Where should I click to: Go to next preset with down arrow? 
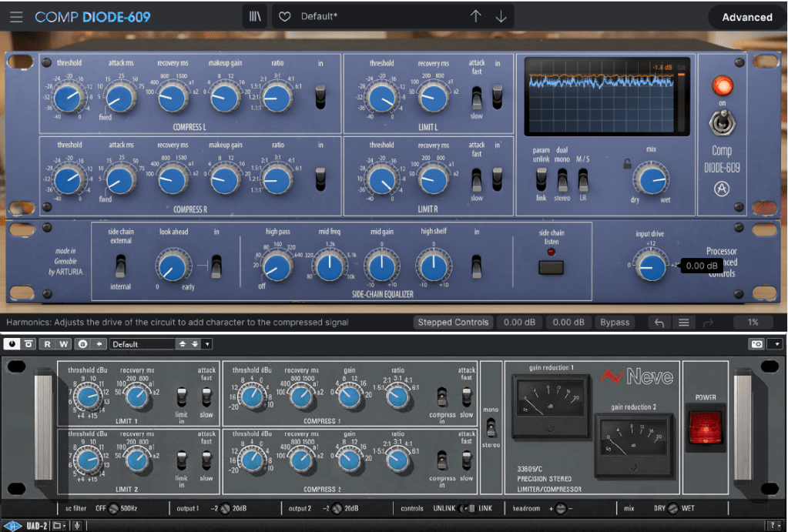pos(501,17)
